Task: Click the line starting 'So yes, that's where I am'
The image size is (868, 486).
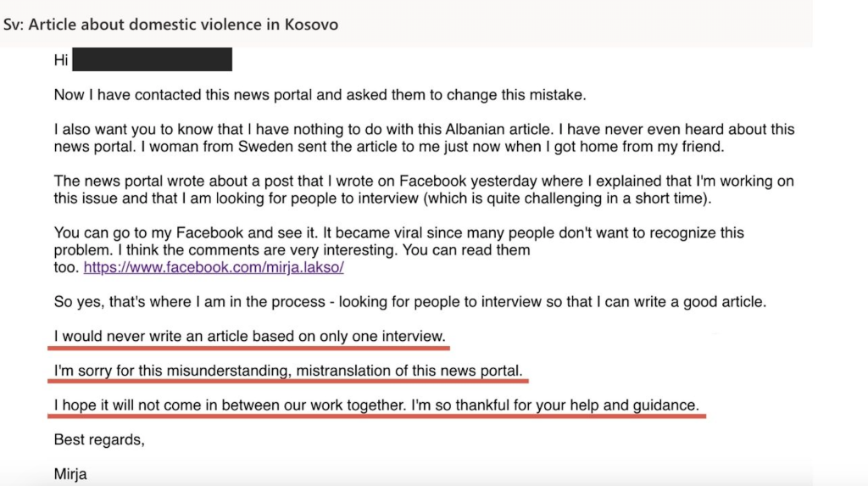Action: click(x=410, y=301)
